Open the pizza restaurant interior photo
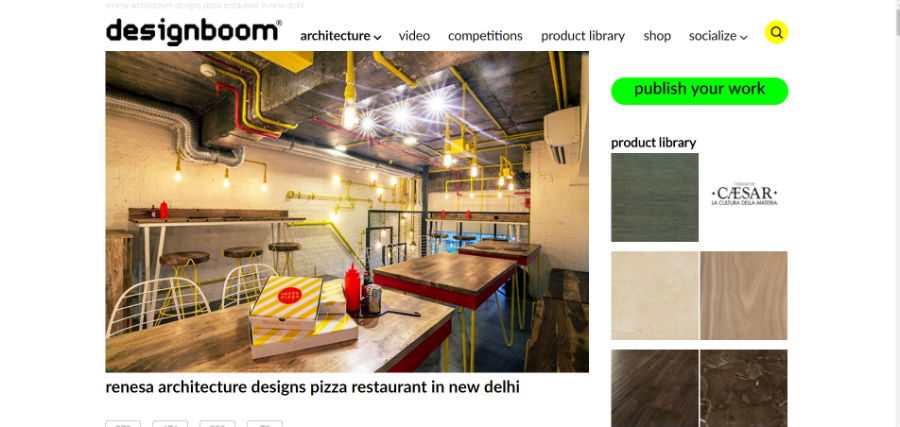900x427 pixels. 347,212
